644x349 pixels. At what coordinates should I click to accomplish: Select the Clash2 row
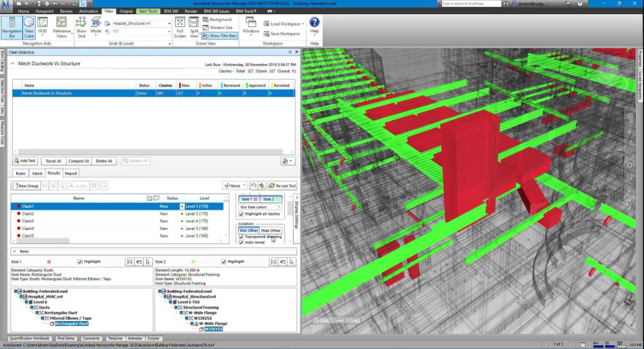pyautogui.click(x=117, y=214)
